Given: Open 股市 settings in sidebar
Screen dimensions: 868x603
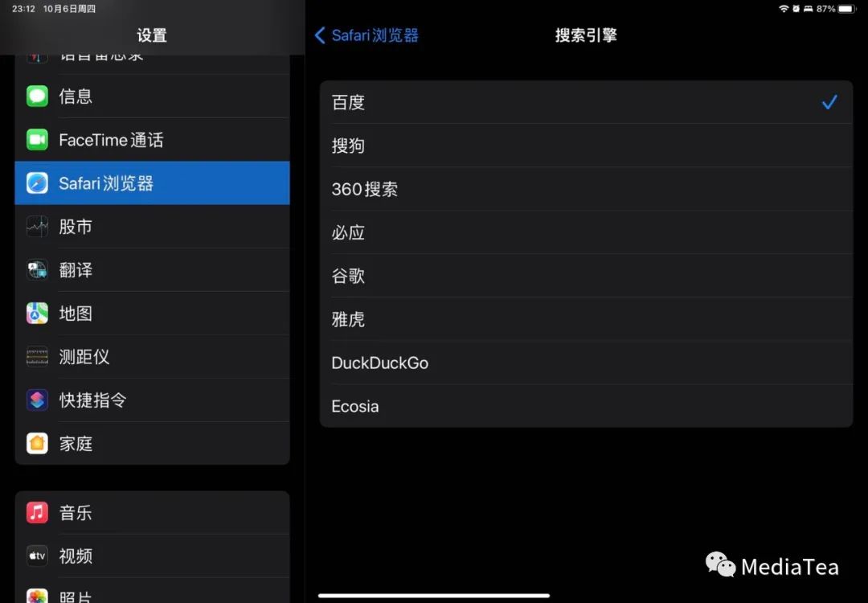Looking at the screenshot, I should tap(152, 227).
